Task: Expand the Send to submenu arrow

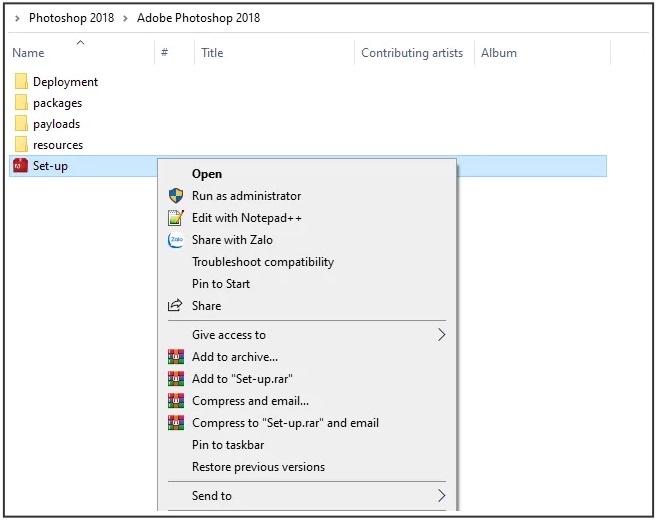Action: 441,496
